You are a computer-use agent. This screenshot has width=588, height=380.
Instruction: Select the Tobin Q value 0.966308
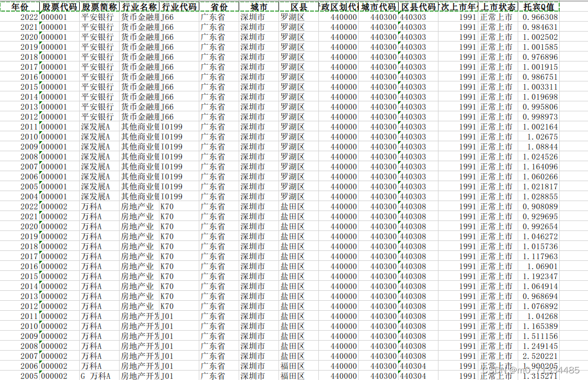pos(539,17)
